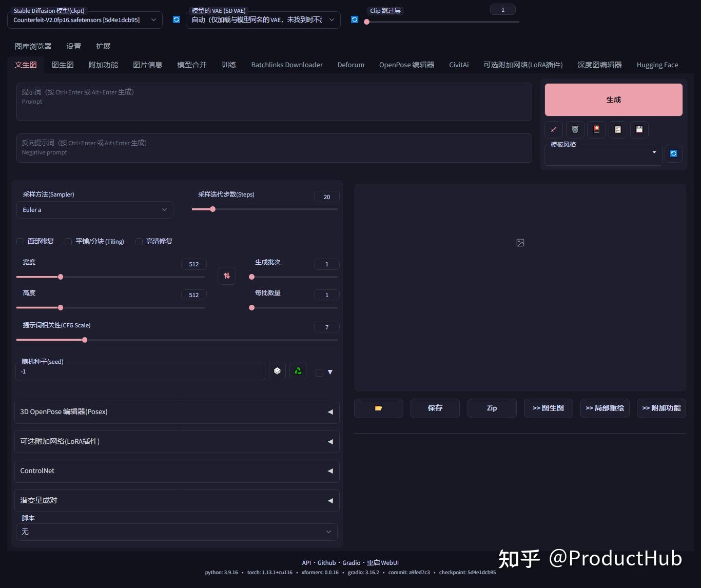This screenshot has width=701, height=588.
Task: Expand the ControlNet section
Action: coord(177,471)
